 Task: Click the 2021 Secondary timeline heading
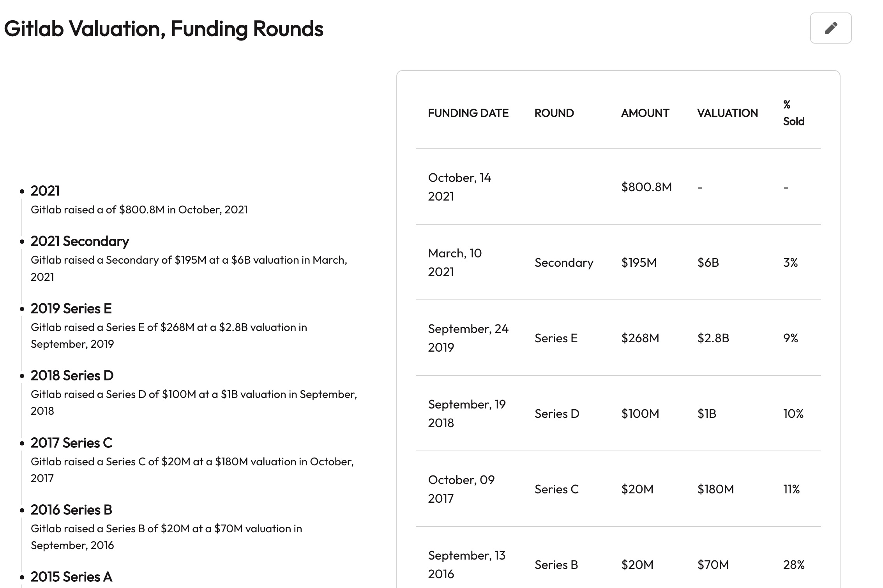pyautogui.click(x=80, y=241)
